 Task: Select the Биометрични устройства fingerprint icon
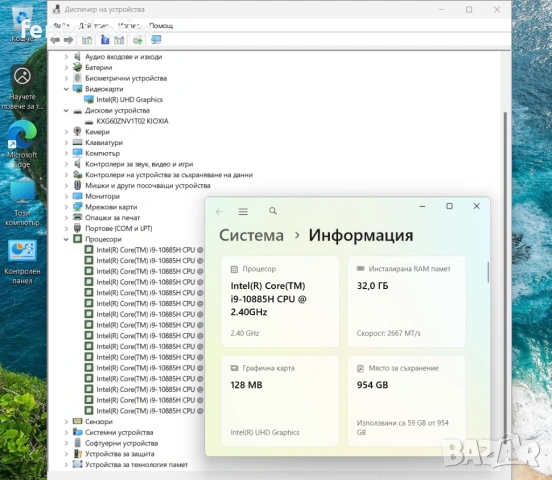pos(77,78)
